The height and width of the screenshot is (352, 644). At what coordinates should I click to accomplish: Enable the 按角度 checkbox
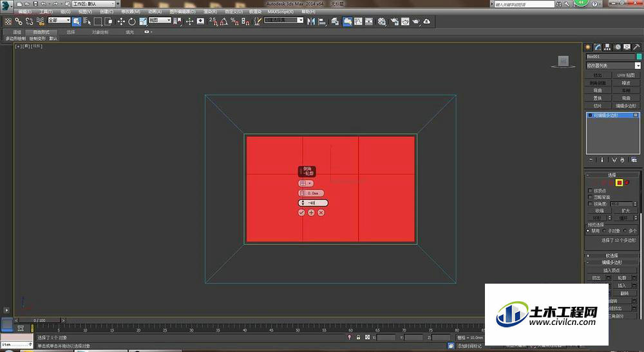coord(590,204)
